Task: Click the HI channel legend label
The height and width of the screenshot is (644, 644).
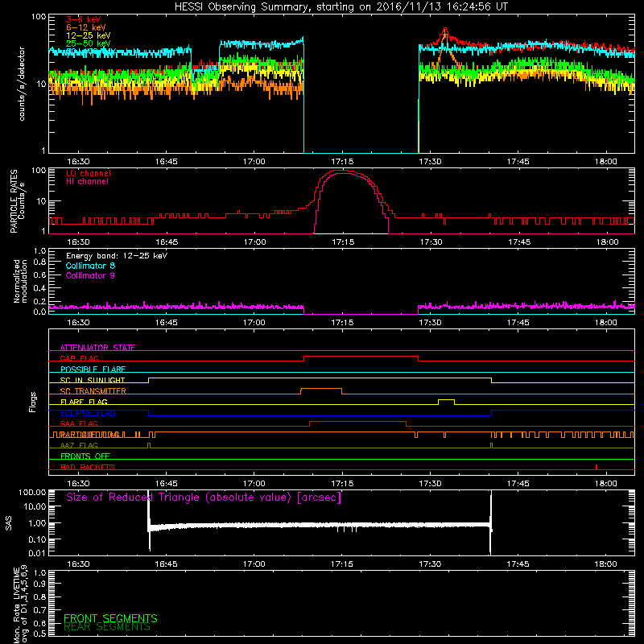Action: pos(87,182)
